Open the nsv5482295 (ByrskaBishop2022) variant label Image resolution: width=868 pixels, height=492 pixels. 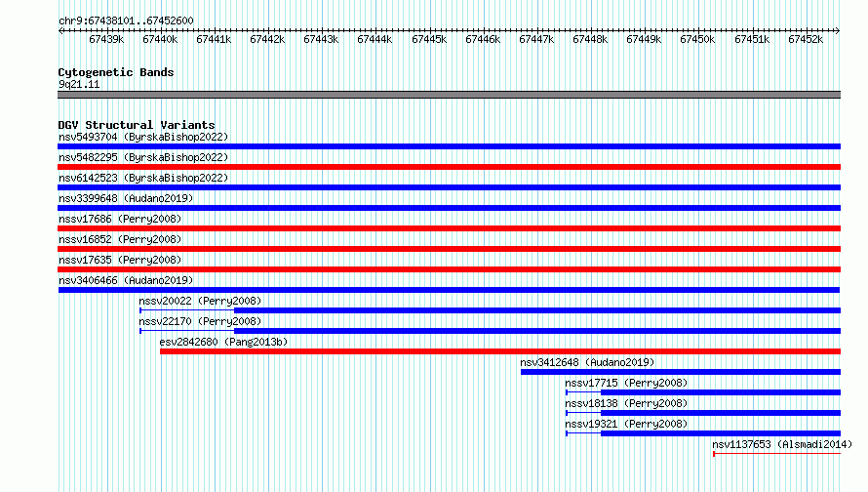pos(143,157)
